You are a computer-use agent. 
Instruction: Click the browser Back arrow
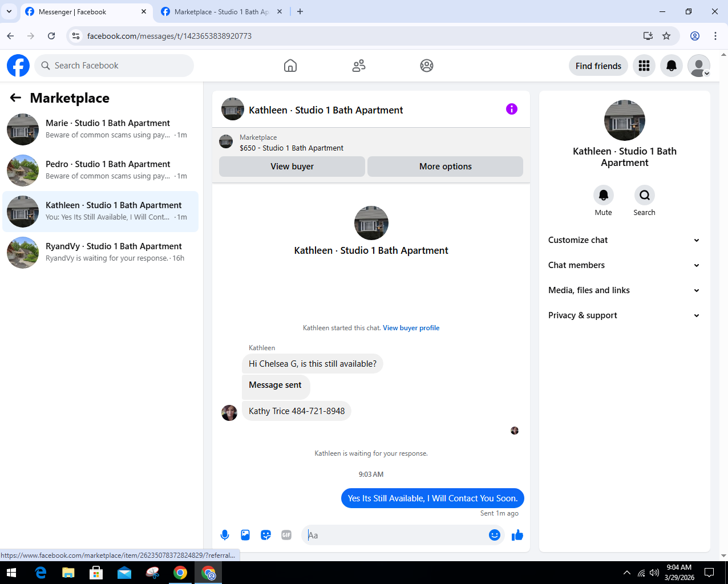[10, 36]
